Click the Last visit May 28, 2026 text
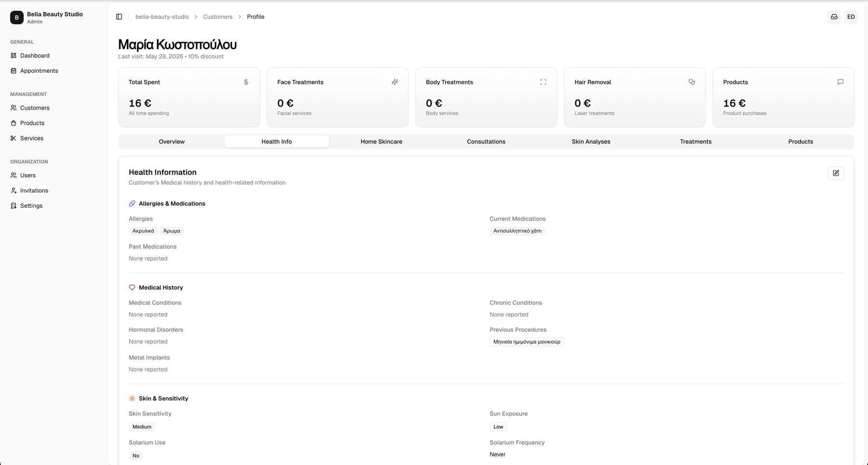 pos(151,56)
